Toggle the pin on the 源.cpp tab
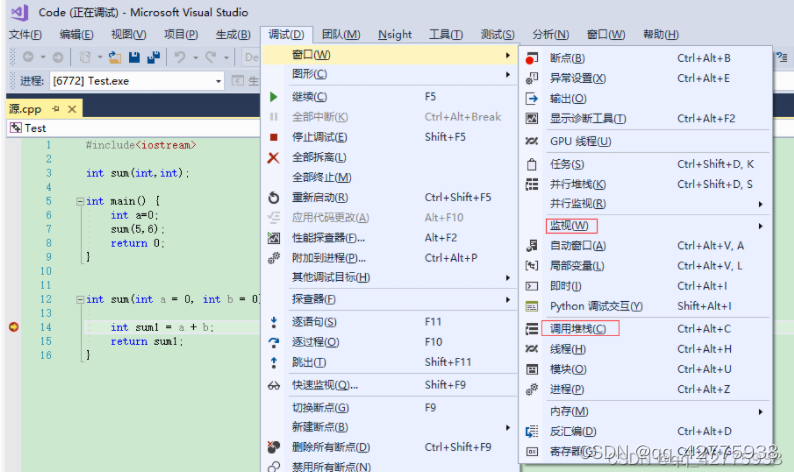The width and height of the screenshot is (794, 472). point(56,109)
